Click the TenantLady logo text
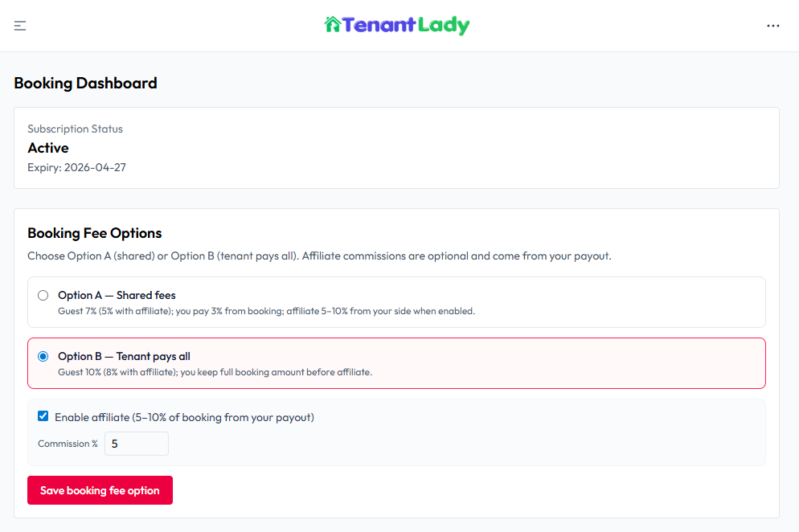This screenshot has height=532, width=799. click(x=406, y=26)
